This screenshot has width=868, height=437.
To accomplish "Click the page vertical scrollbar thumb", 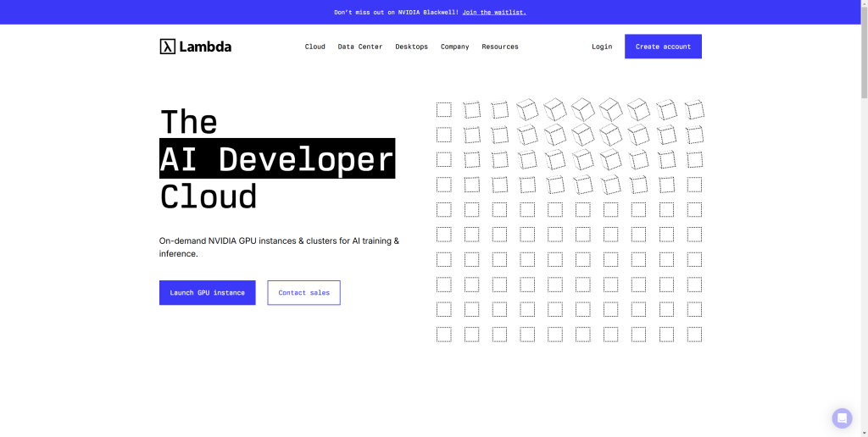I will (864, 53).
